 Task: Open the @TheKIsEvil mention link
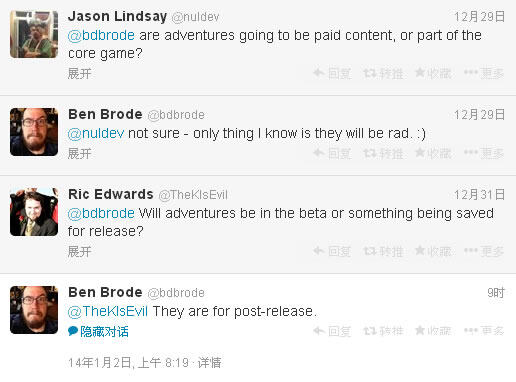(108, 311)
